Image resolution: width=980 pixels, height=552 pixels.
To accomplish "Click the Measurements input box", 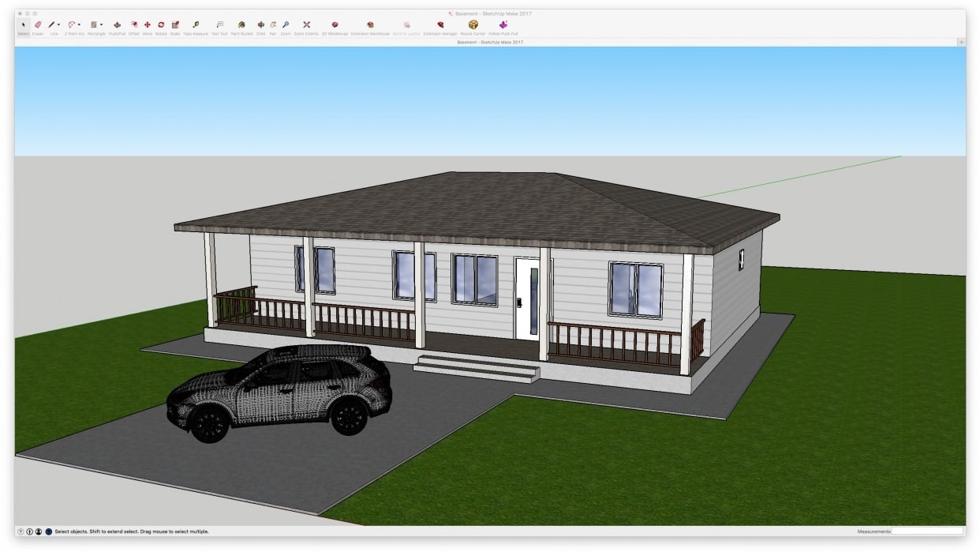I will tap(927, 531).
